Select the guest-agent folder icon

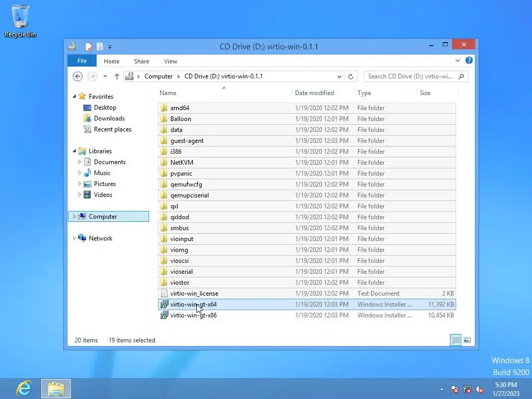click(x=164, y=140)
